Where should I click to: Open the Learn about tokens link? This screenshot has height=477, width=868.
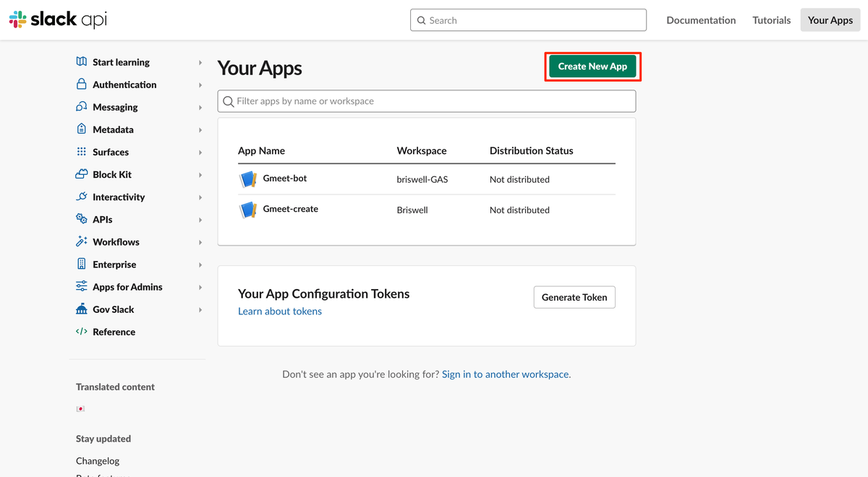280,311
